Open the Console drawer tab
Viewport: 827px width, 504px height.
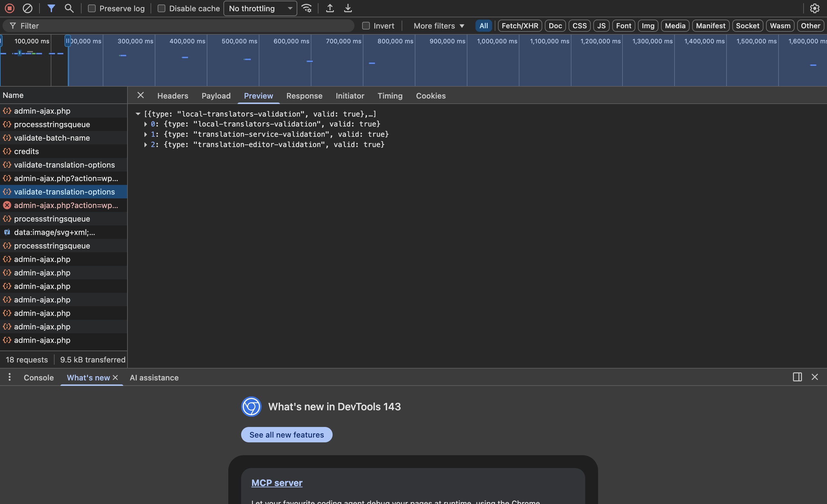[x=39, y=378]
